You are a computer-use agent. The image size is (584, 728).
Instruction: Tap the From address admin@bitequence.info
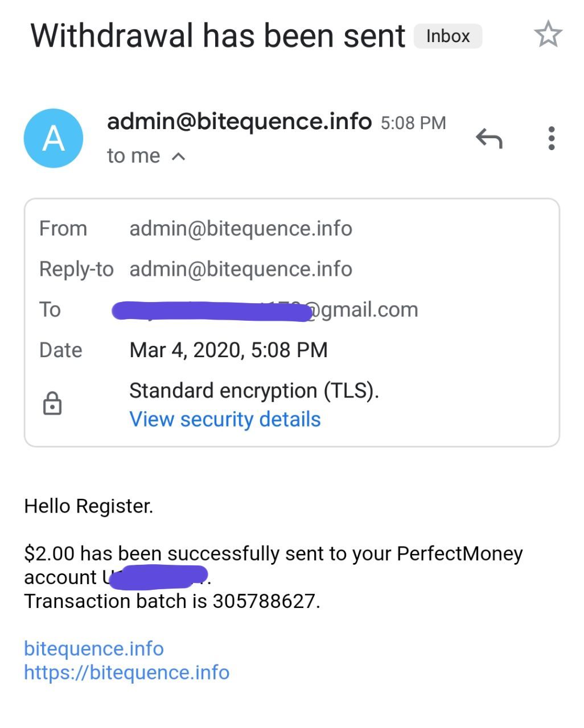(x=240, y=229)
